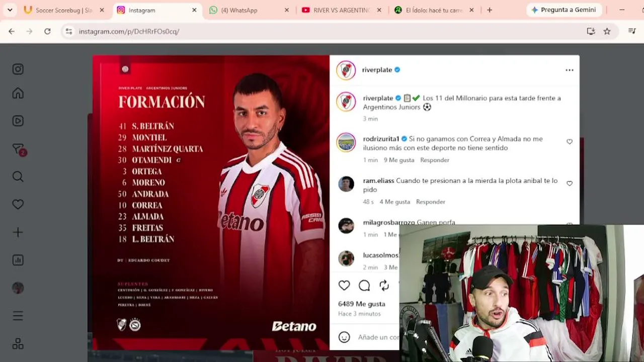Viewport: 644px width, 362px height.
Task: Open ram.eliass's profile picture
Action: (x=346, y=184)
